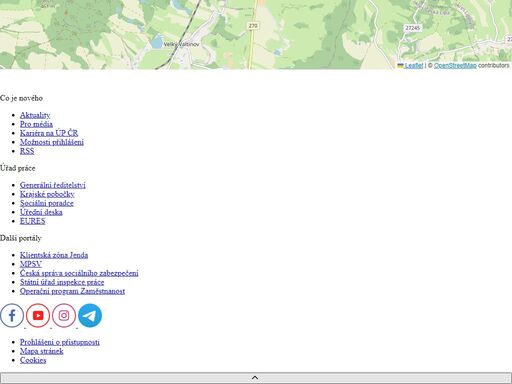
Task: Click the scroll-to-top chevron bar
Action: [255, 378]
